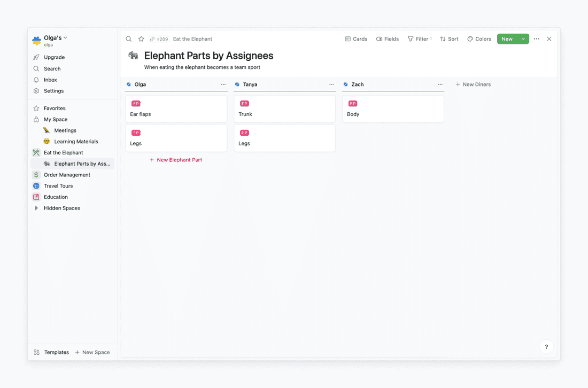Expand the Hidden Spaces section

(x=36, y=208)
